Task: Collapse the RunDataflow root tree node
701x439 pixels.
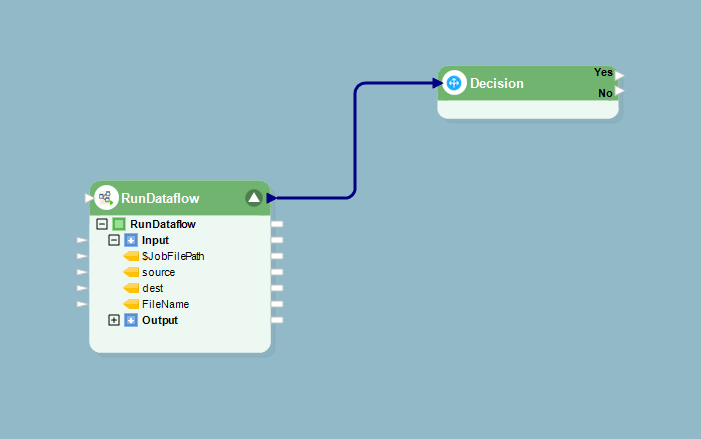Action: point(102,224)
